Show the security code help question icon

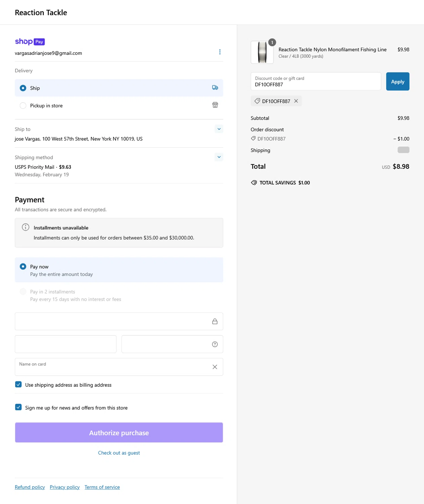point(215,344)
